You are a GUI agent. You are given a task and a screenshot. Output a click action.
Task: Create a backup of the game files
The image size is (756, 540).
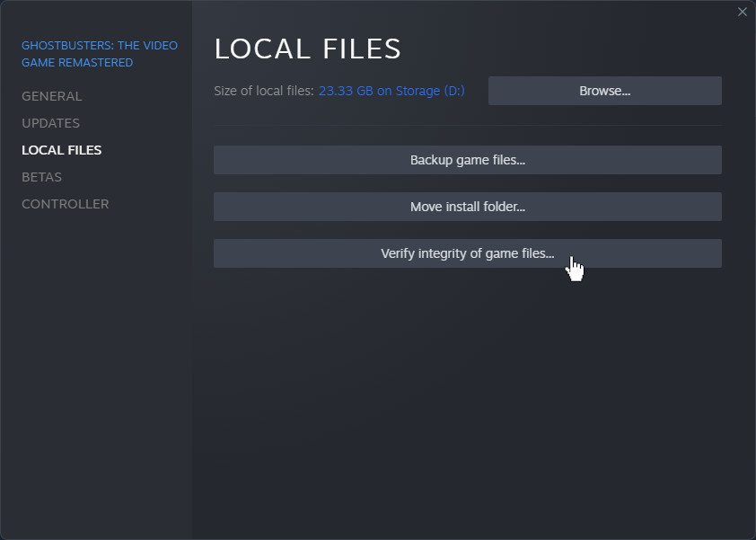pyautogui.click(x=468, y=160)
